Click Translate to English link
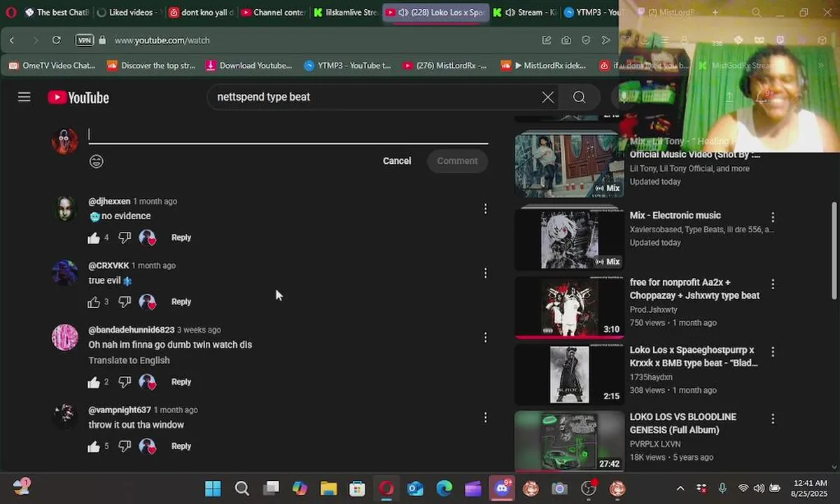 [129, 360]
